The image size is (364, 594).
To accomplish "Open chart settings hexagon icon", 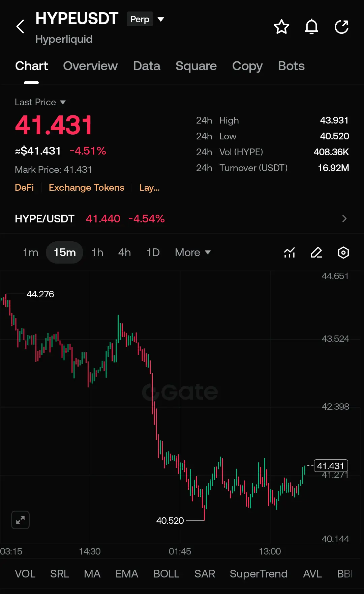I will click(343, 252).
